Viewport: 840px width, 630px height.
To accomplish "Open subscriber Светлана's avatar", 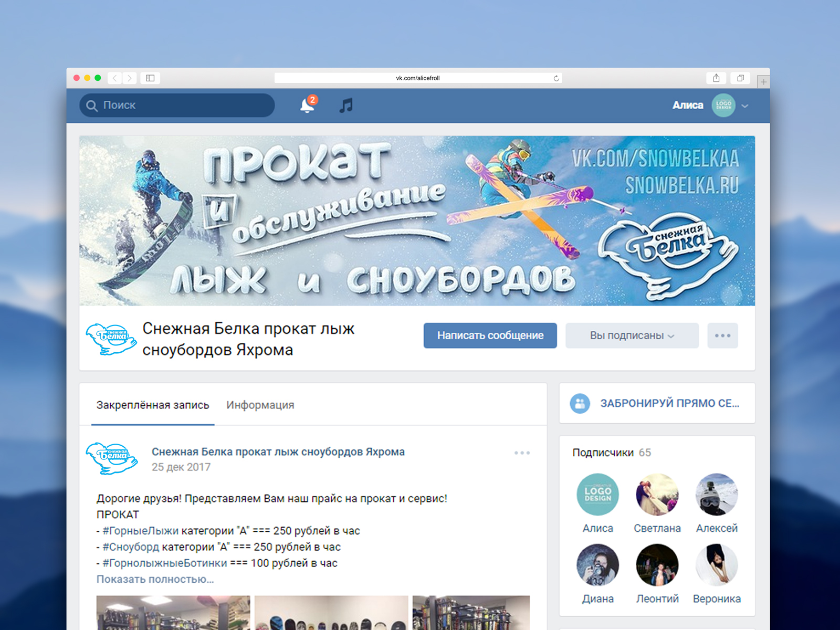I will coord(657,495).
